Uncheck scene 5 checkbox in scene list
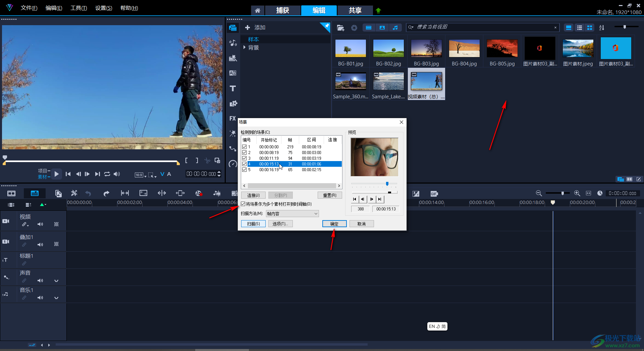 [x=245, y=170]
